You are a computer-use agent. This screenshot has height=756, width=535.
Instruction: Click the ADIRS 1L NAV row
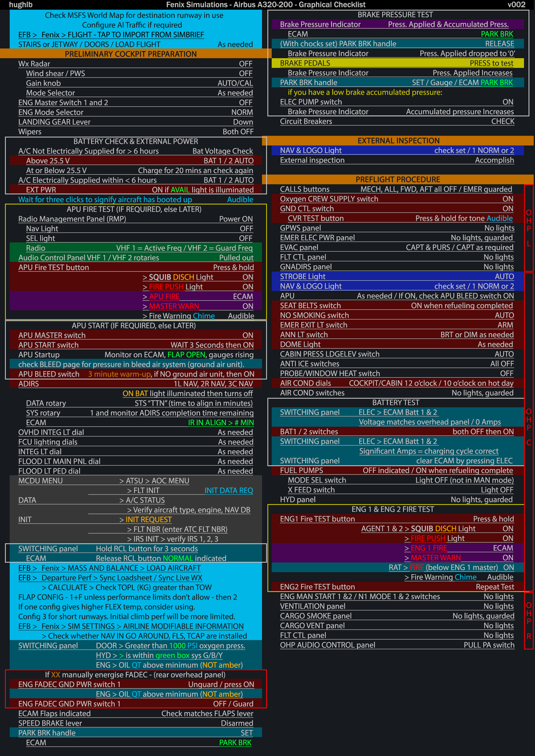pos(136,384)
